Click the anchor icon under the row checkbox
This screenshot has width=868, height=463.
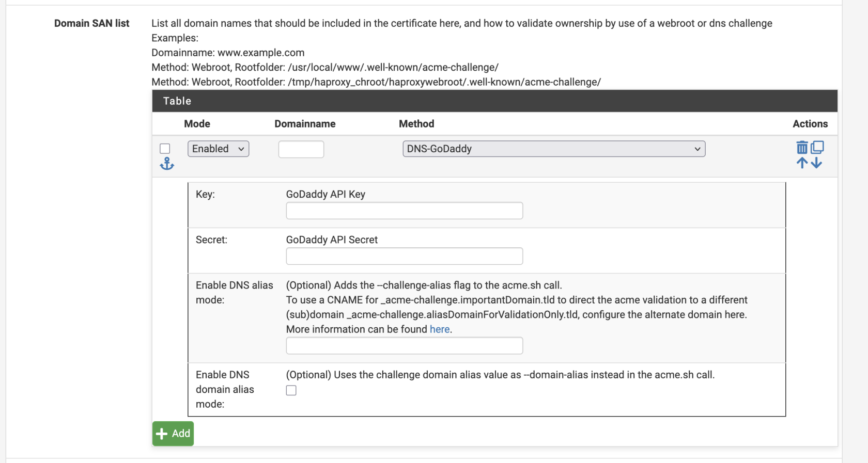click(x=167, y=164)
